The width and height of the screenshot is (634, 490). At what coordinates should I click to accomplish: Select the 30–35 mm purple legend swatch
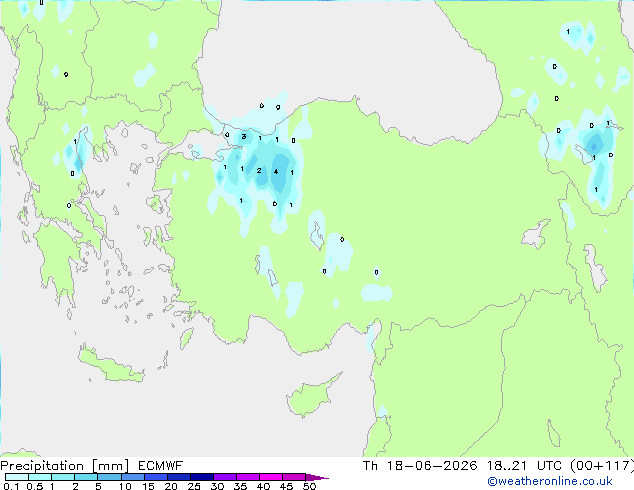coord(224,477)
